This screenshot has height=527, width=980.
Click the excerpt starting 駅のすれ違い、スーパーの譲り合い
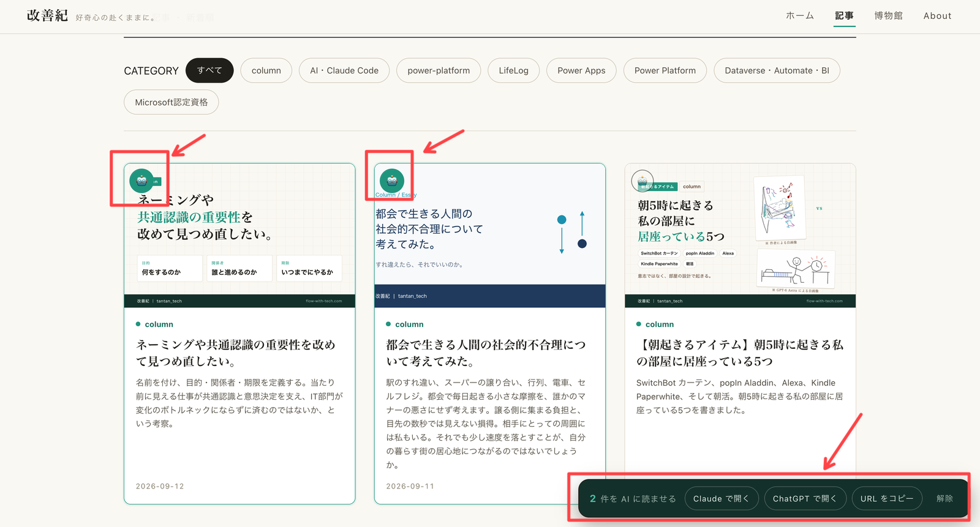486,424
